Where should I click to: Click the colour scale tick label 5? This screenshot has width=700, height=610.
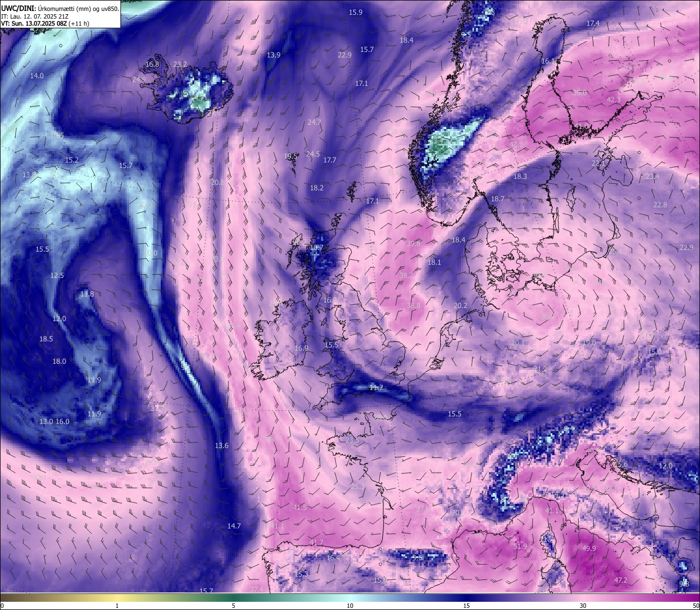tap(234, 606)
